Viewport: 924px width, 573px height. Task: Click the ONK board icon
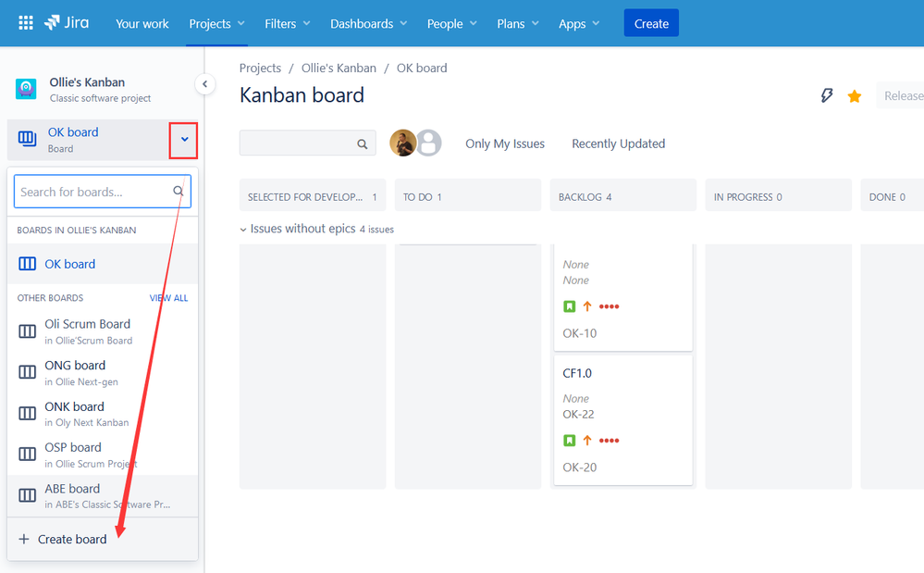click(x=27, y=413)
